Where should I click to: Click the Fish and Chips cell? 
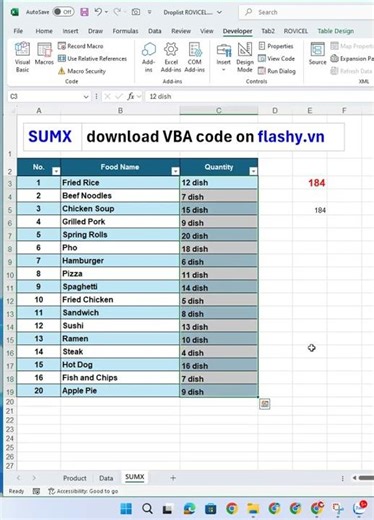tap(120, 378)
